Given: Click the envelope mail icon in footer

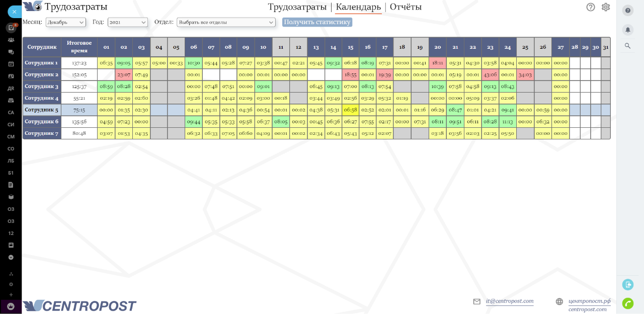Looking at the screenshot, I should 477,301.
